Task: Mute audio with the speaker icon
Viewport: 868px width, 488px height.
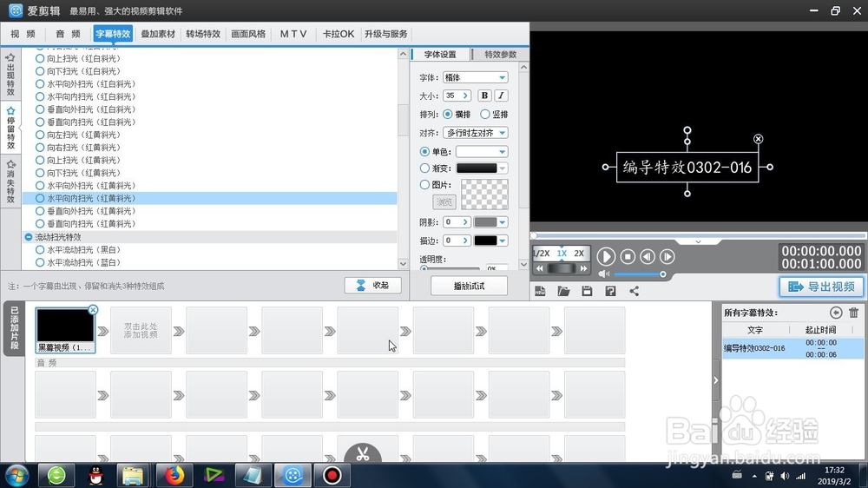Action: click(603, 274)
